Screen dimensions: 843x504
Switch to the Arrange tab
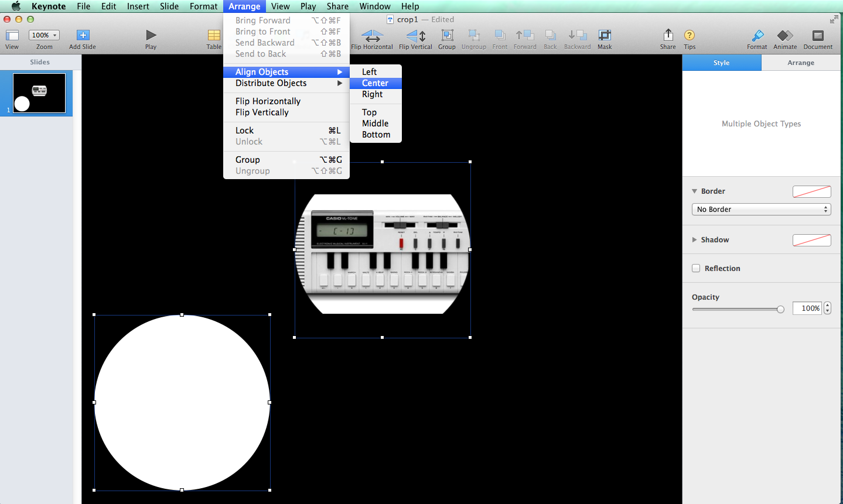pyautogui.click(x=800, y=62)
